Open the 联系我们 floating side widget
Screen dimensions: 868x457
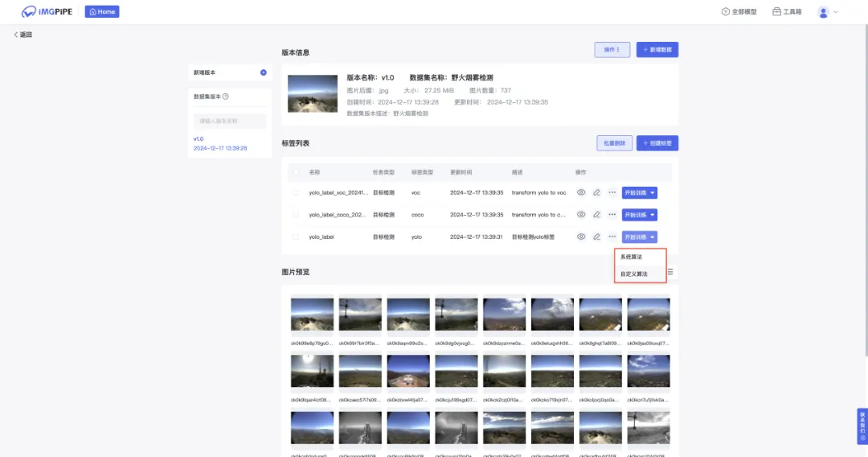[862, 426]
